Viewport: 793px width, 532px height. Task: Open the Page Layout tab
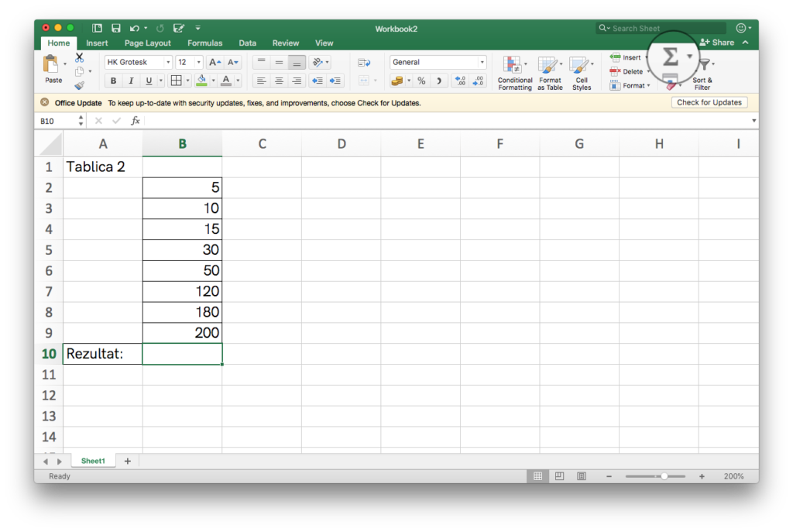(x=147, y=43)
